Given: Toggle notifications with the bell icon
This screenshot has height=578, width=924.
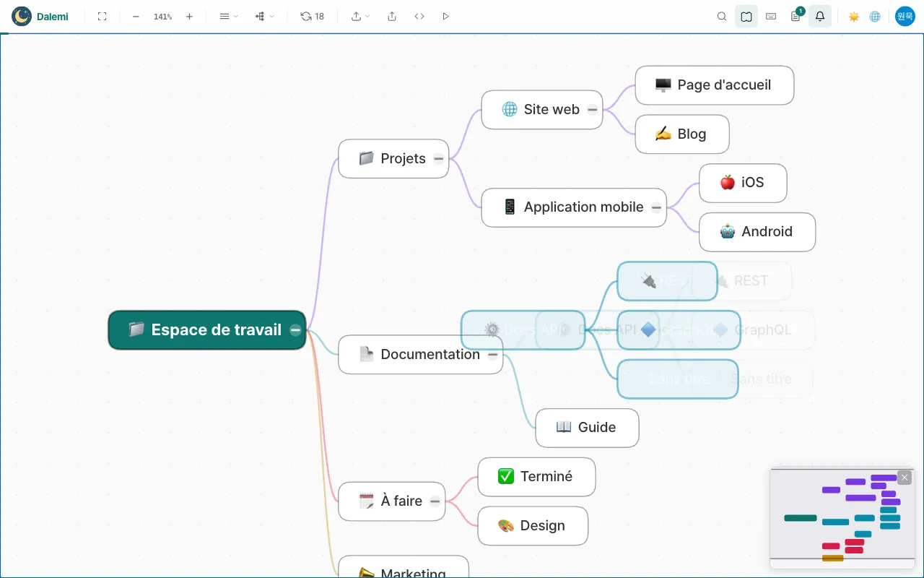Looking at the screenshot, I should pos(820,16).
